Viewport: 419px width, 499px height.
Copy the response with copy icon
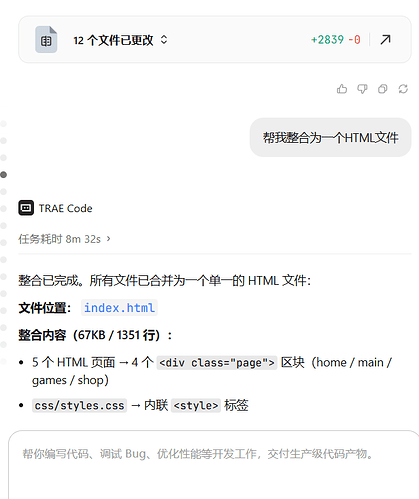382,89
